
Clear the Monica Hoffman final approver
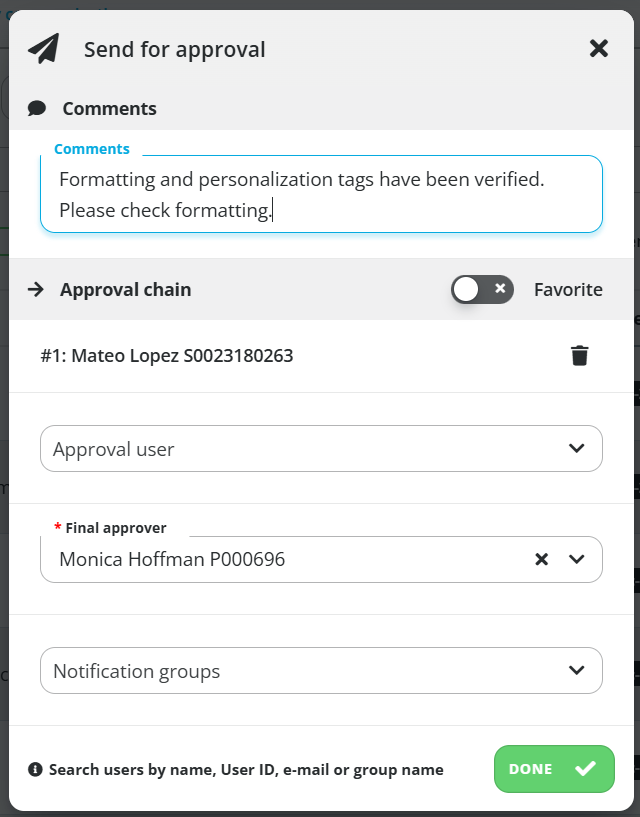click(541, 559)
